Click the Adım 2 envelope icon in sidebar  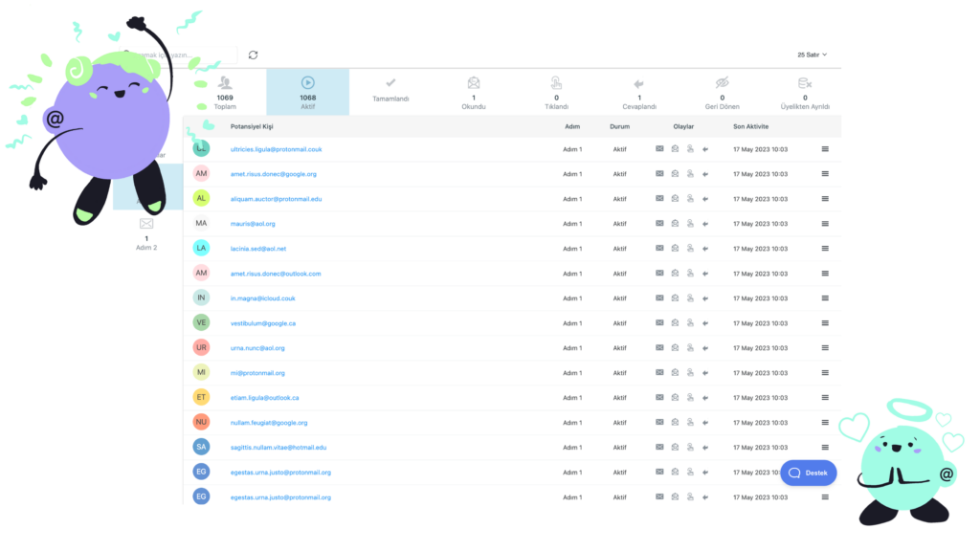pos(145,224)
